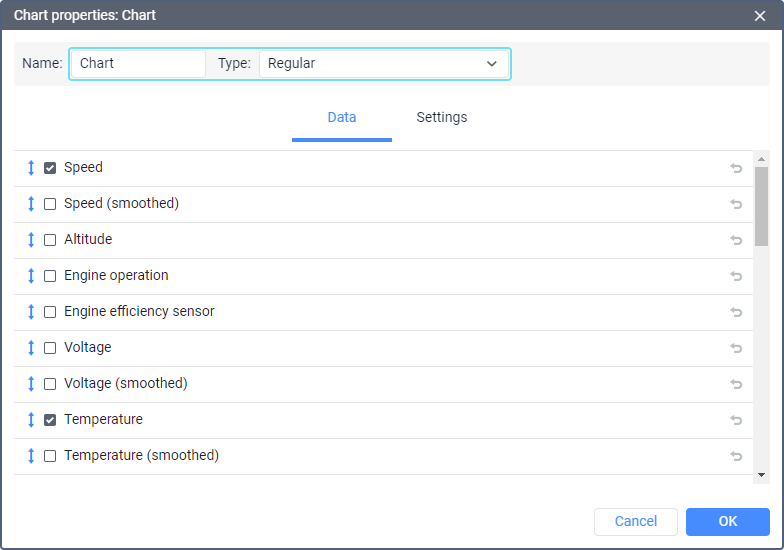
Task: Uncheck the Speed checkbox
Action: [50, 168]
